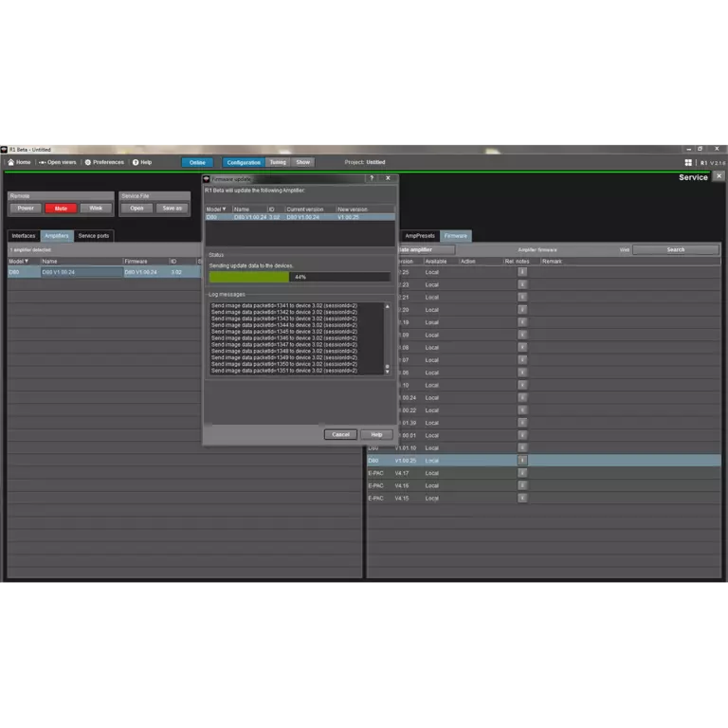Click the question mark in the Firmware update title bar
The height and width of the screenshot is (728, 728).
(x=372, y=178)
